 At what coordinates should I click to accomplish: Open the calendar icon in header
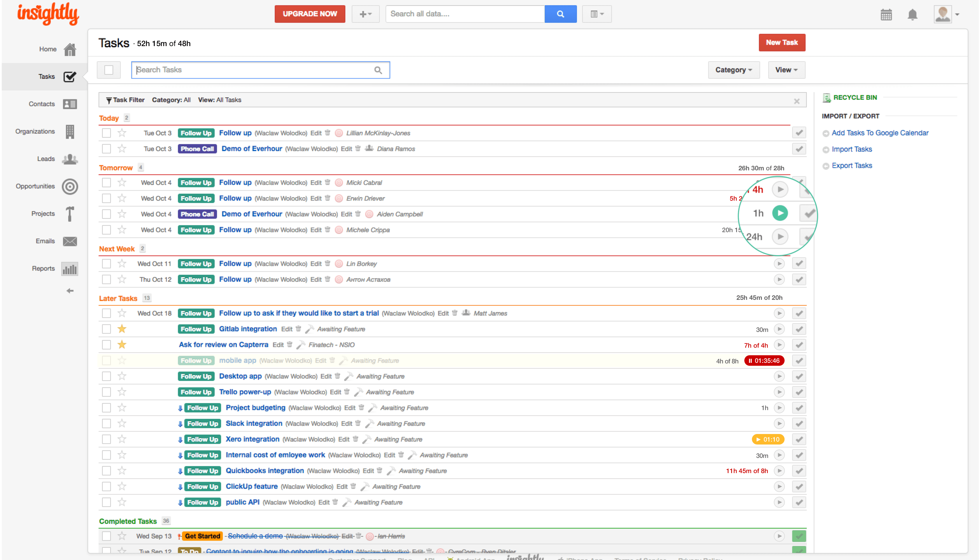click(x=886, y=15)
